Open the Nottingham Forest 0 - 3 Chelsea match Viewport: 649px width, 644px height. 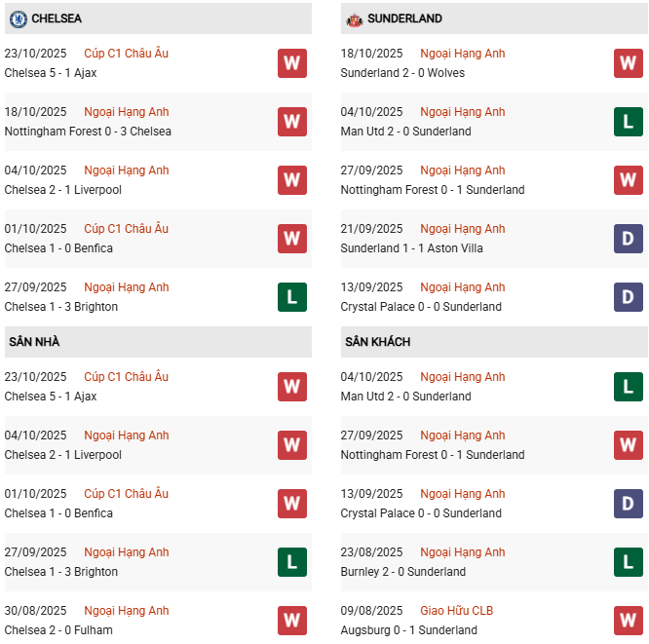88,132
